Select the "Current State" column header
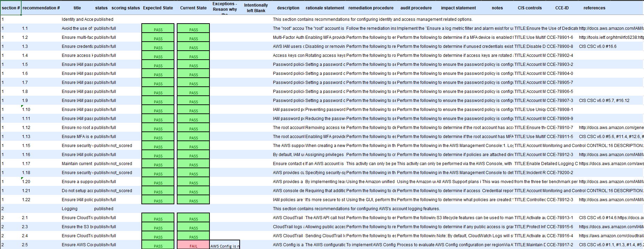 click(193, 8)
